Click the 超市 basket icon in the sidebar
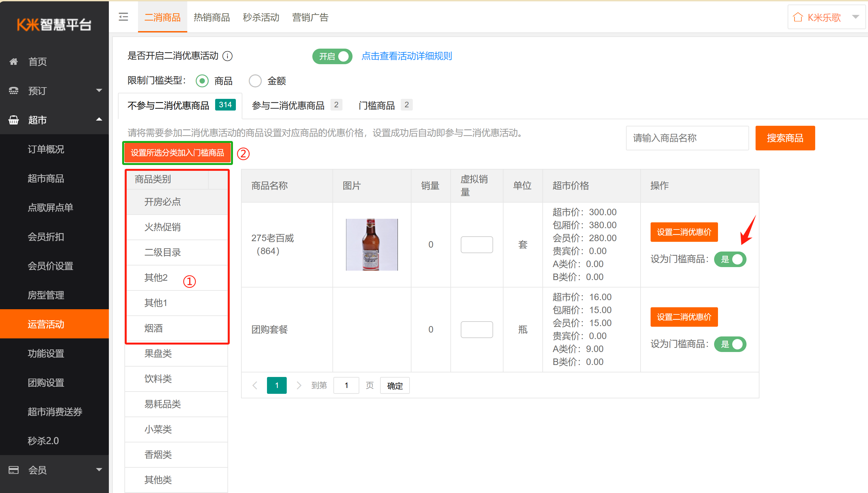Viewport: 868px width, 493px height. click(x=14, y=120)
